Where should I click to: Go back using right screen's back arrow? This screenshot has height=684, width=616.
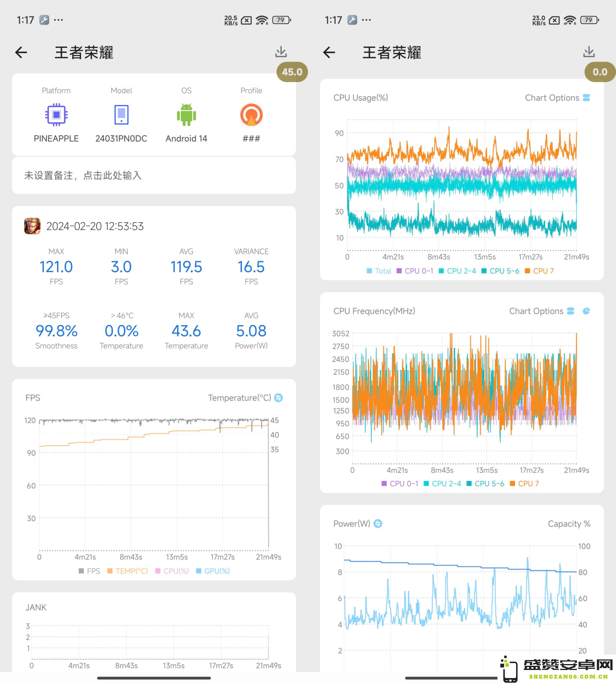point(329,52)
